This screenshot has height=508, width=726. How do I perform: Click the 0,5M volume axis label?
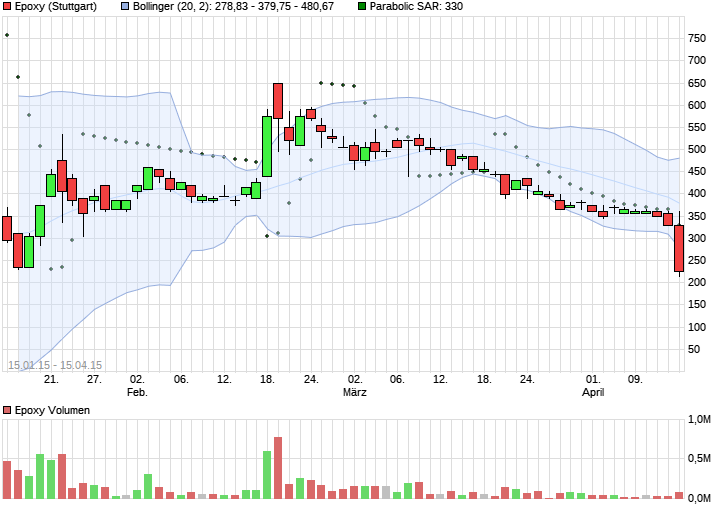pos(699,458)
